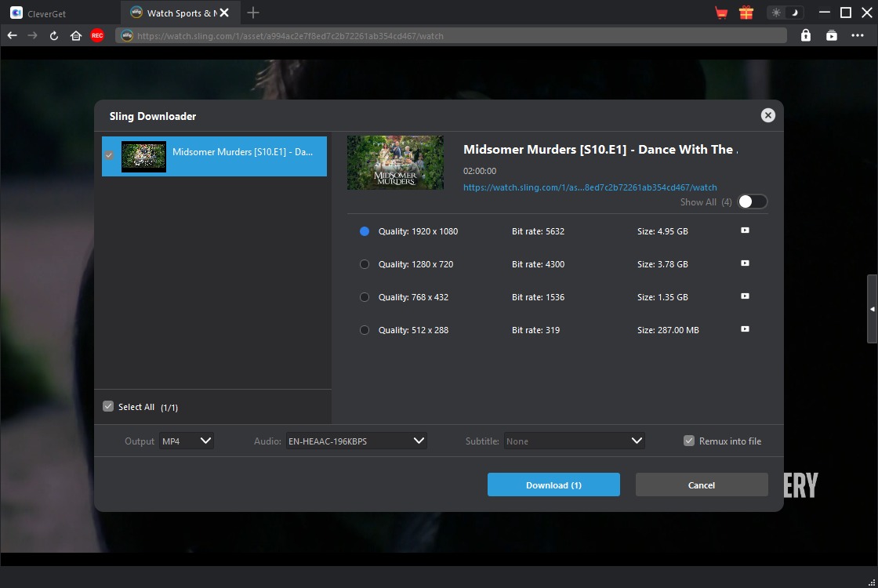
Task: Click the red REC record button
Action: (97, 35)
